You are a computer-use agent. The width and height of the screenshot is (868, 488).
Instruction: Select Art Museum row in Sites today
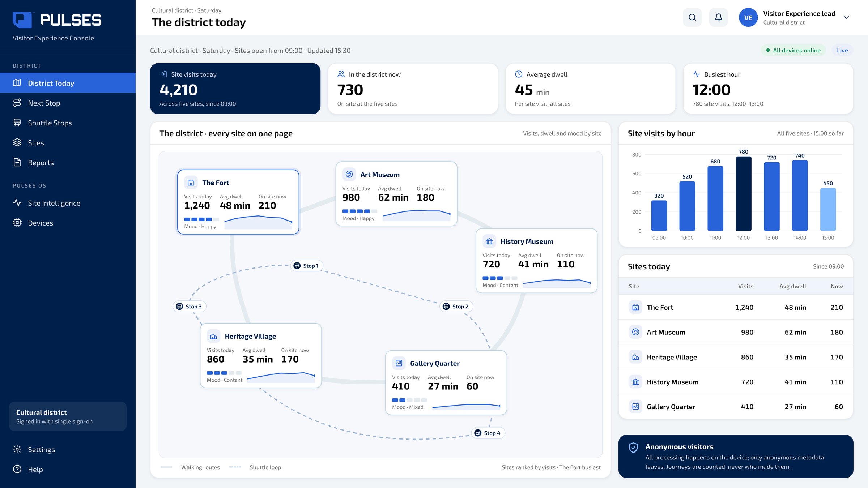point(736,332)
